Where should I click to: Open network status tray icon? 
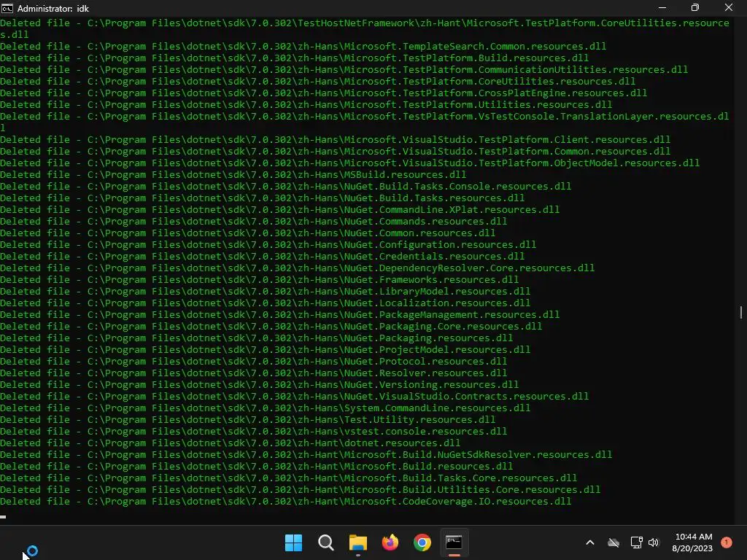(x=636, y=542)
